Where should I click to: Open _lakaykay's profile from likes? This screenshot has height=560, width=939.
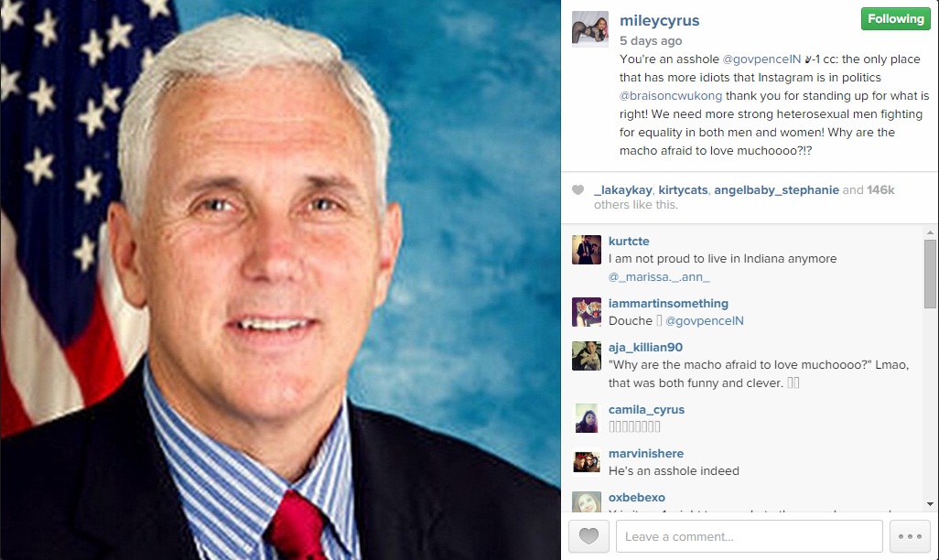623,189
